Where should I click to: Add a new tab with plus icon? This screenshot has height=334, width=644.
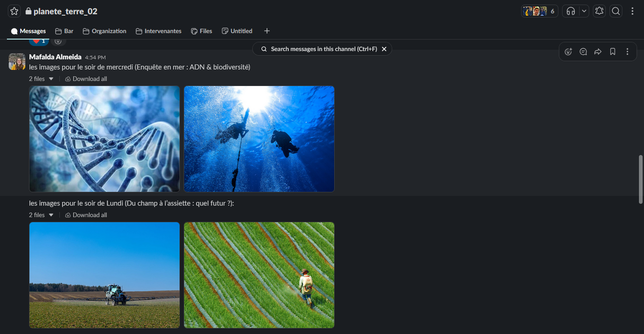[x=267, y=31]
